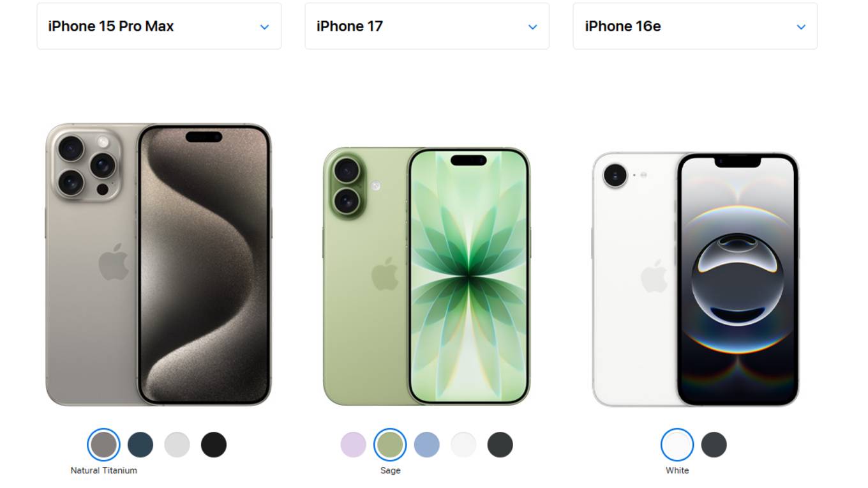
Task: Click the chevron beside iPhone 16e
Action: click(x=801, y=27)
